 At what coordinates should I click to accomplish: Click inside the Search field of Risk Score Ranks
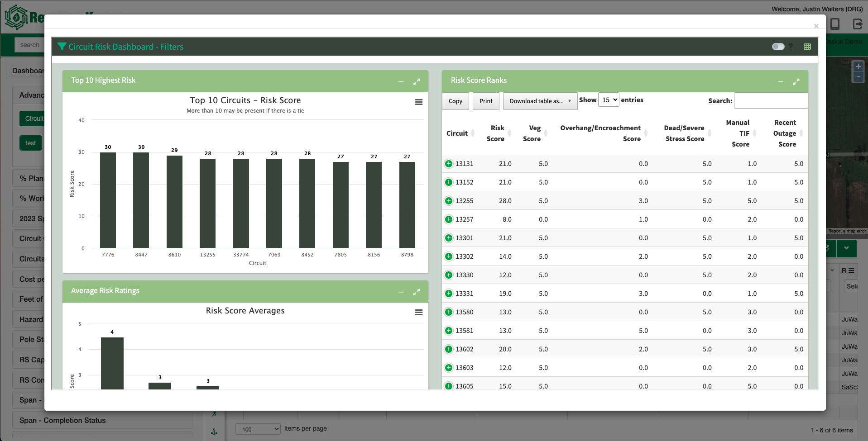(771, 100)
